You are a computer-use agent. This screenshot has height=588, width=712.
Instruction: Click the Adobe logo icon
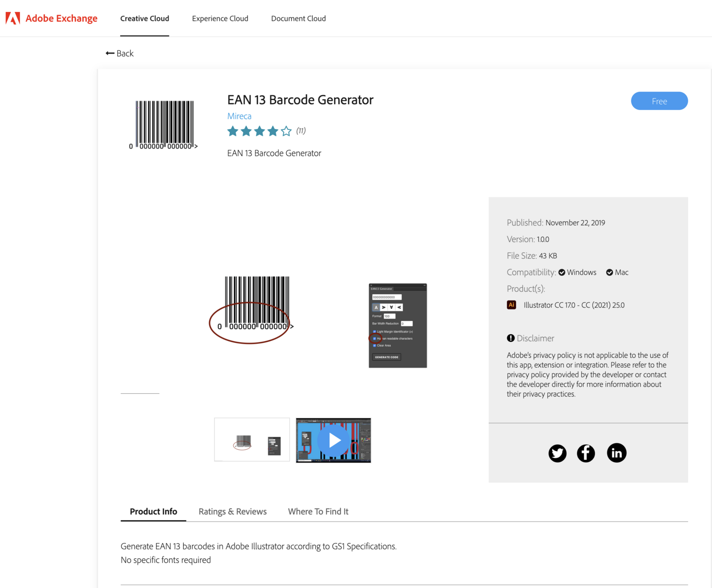[x=13, y=18]
